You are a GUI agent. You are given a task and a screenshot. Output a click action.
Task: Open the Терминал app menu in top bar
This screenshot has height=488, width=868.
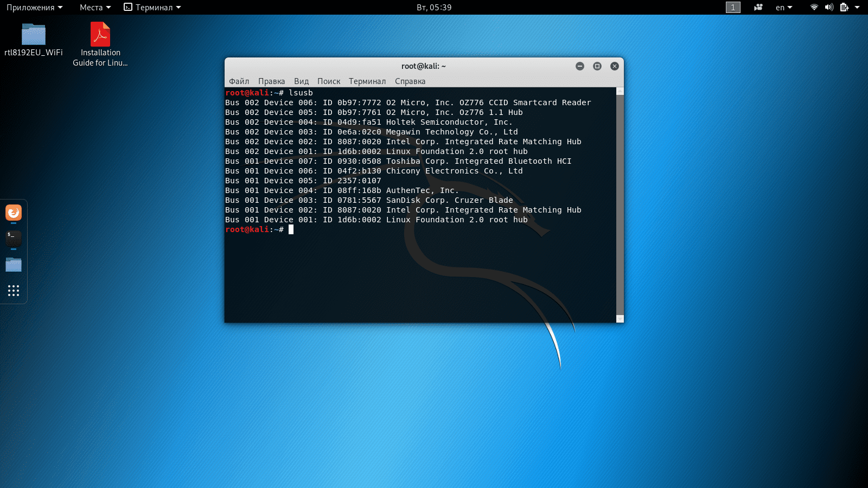point(152,7)
